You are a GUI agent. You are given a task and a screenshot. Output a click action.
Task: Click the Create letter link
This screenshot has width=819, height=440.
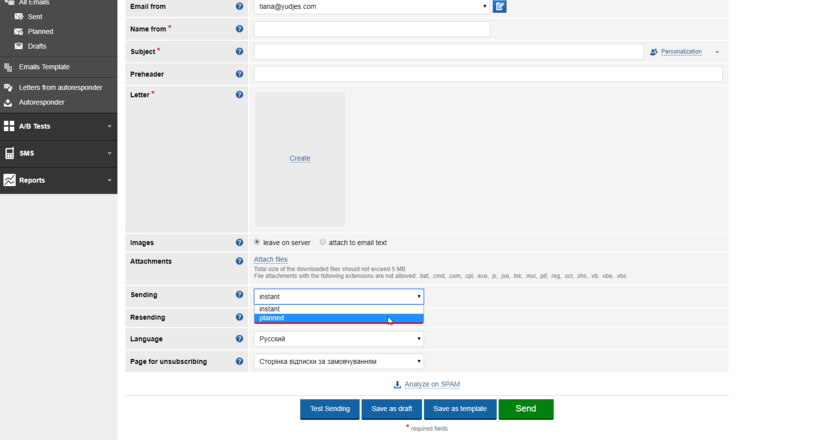[x=300, y=158]
